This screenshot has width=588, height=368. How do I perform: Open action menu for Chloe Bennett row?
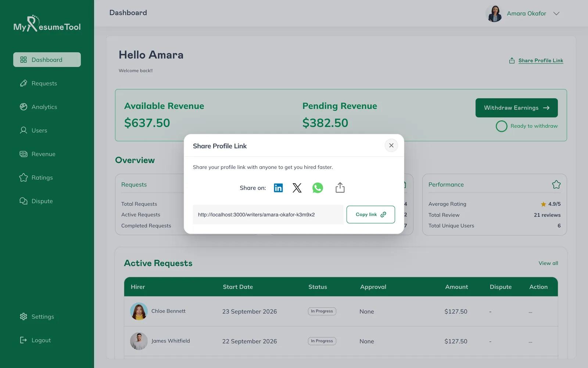pos(530,312)
